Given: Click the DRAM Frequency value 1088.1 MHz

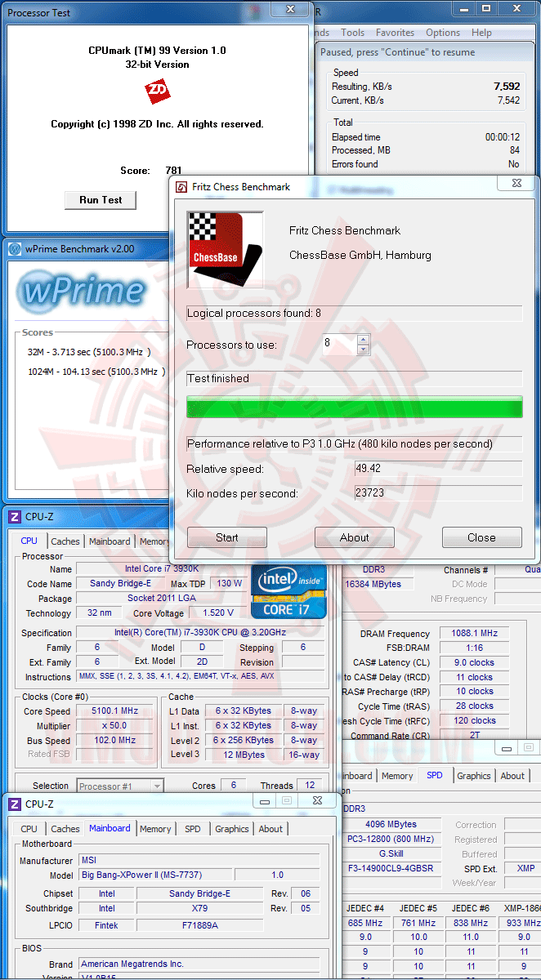Looking at the screenshot, I should (x=473, y=633).
